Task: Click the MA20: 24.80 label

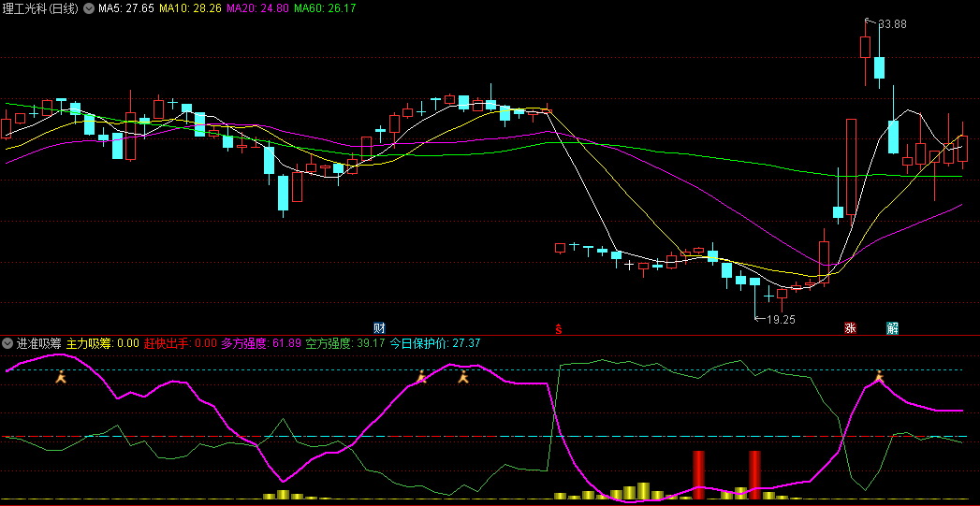Action: point(257,8)
